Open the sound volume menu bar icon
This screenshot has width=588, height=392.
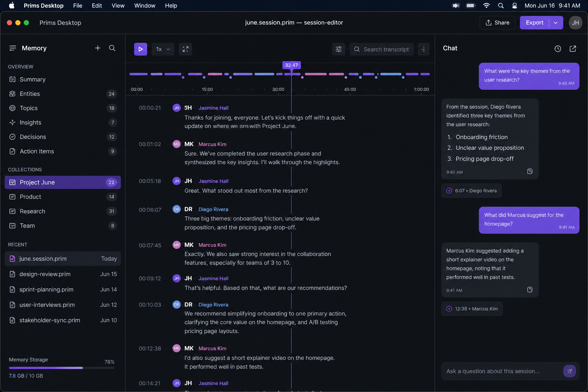pyautogui.click(x=456, y=6)
